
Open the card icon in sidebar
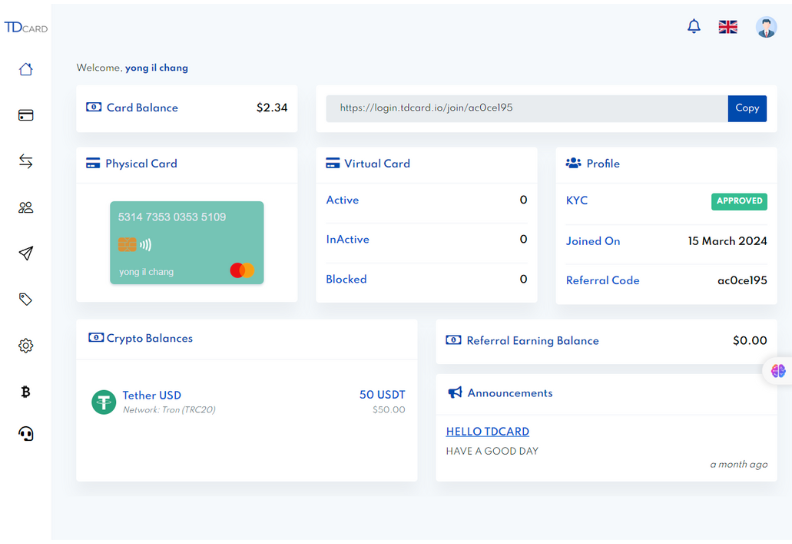point(26,115)
